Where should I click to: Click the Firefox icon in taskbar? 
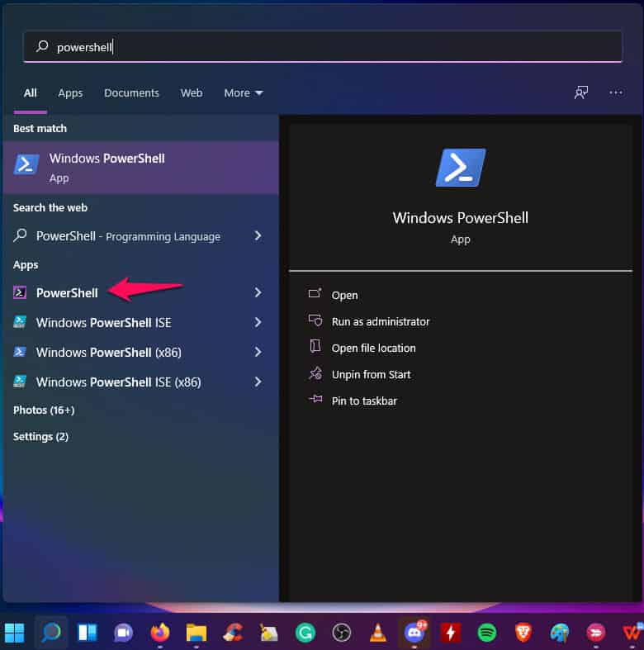[159, 633]
